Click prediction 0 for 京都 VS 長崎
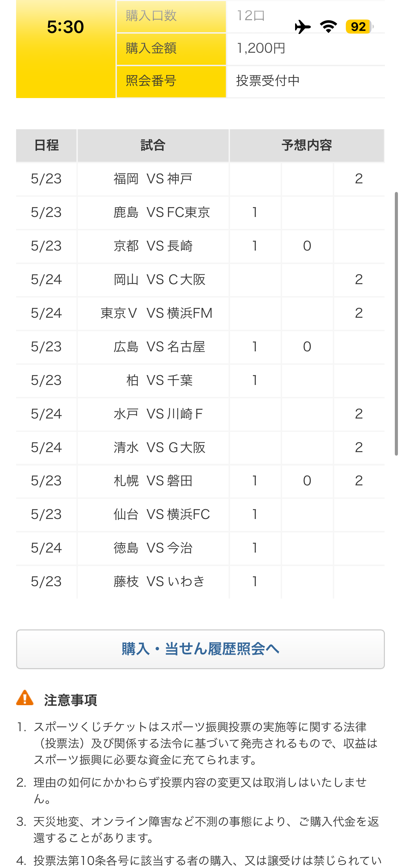The width and height of the screenshot is (401, 868). pyautogui.click(x=307, y=246)
